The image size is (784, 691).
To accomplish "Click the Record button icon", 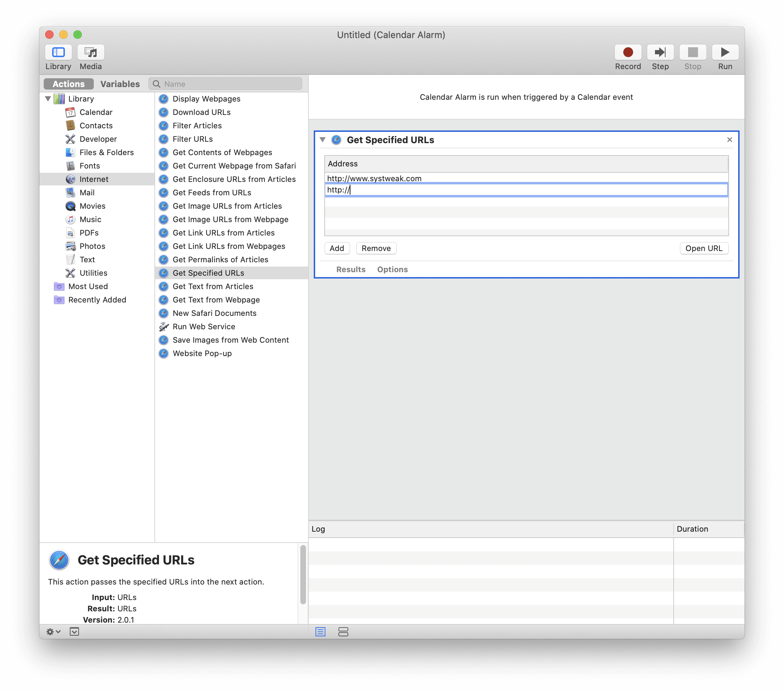I will [x=627, y=52].
